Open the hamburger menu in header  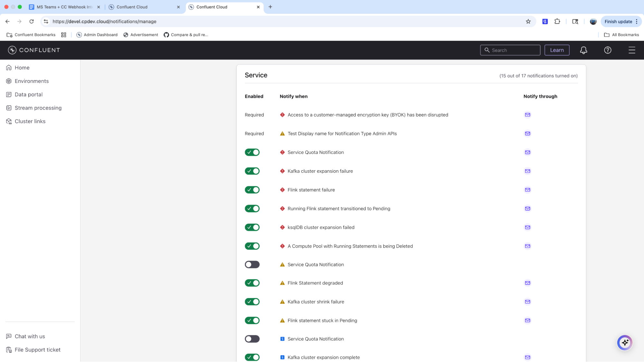(631, 50)
